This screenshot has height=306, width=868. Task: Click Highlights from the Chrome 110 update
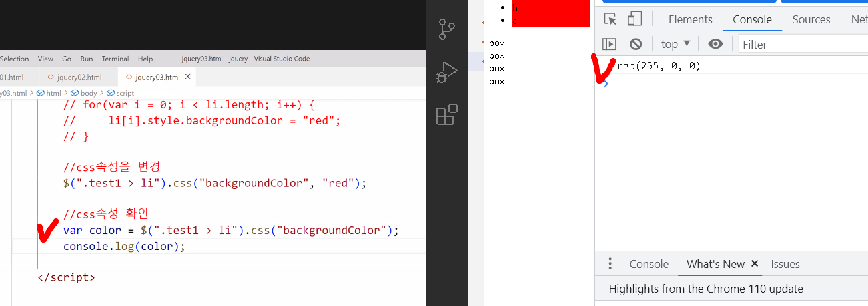706,289
